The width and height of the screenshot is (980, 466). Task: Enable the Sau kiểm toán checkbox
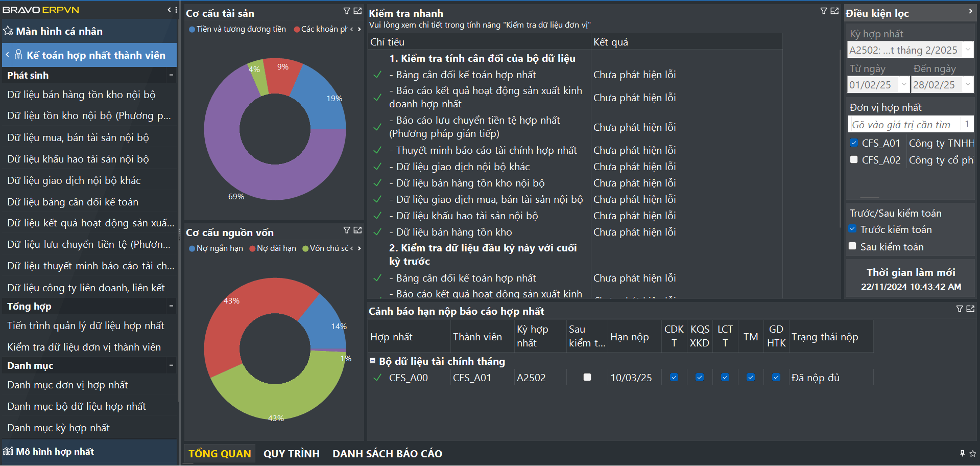852,246
